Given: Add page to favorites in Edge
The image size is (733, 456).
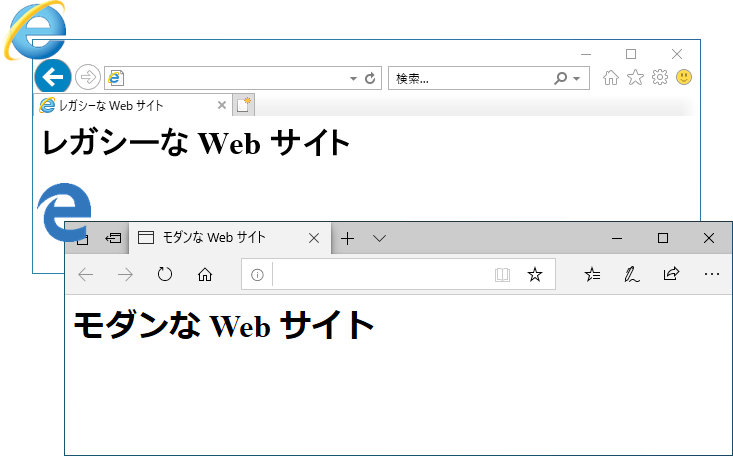Looking at the screenshot, I should coord(535,275).
